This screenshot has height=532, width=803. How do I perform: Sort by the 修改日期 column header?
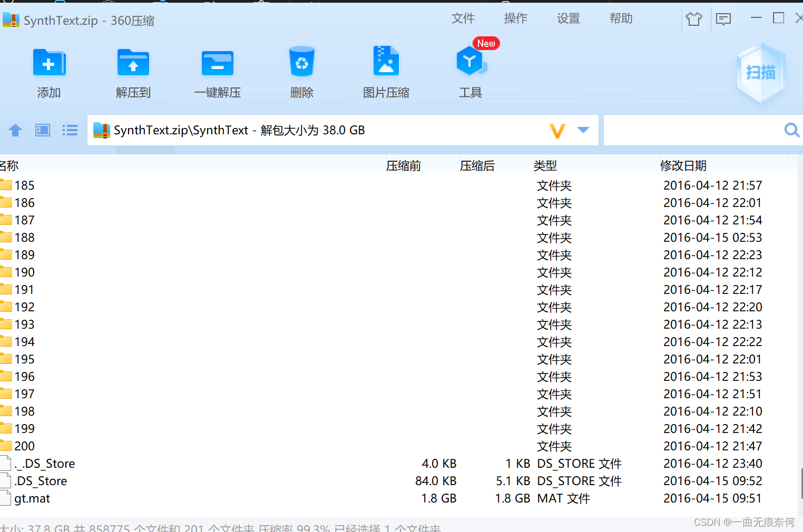pos(683,165)
